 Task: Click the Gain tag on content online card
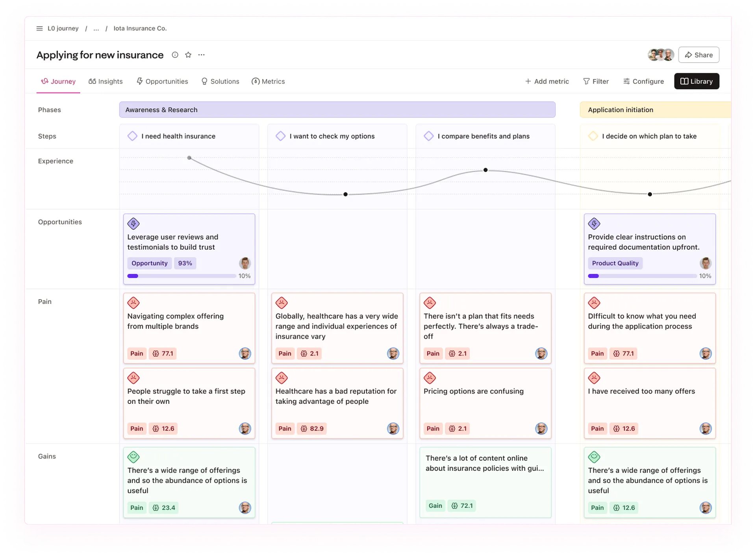[435, 506]
